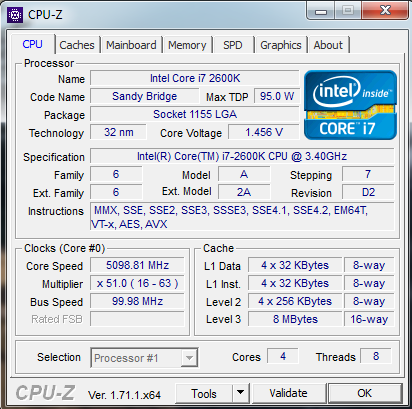Switch to the Mainboard tab
Viewport: 412px width, 409px height.
(131, 45)
